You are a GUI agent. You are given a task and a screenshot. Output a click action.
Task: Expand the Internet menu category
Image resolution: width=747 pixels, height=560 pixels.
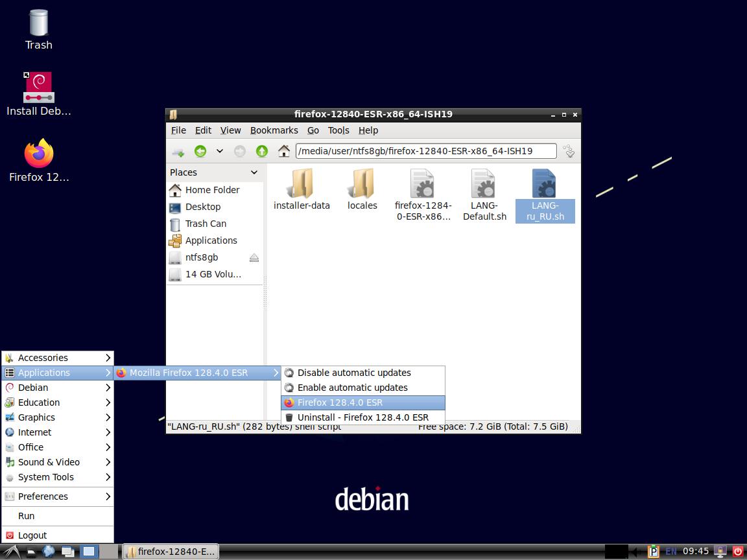coord(58,432)
